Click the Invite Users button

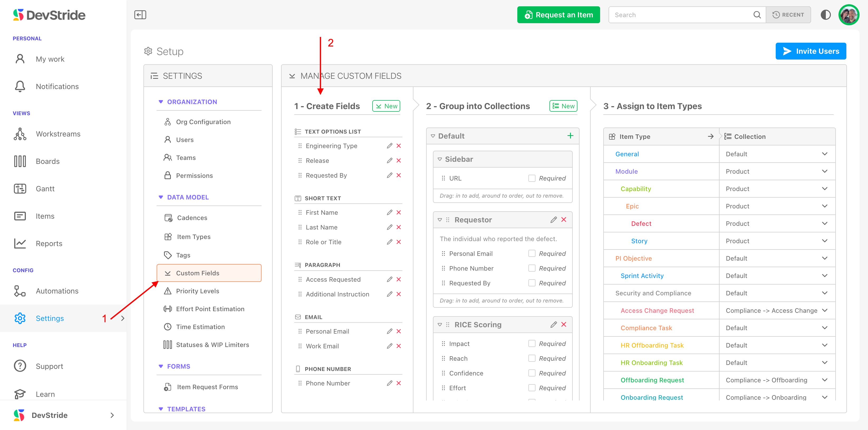point(810,51)
